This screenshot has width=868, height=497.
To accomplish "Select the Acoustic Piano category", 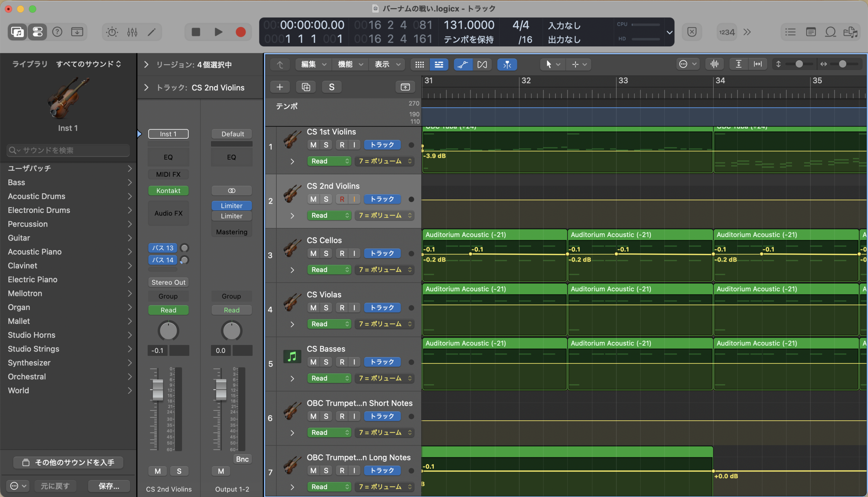I will pos(68,252).
